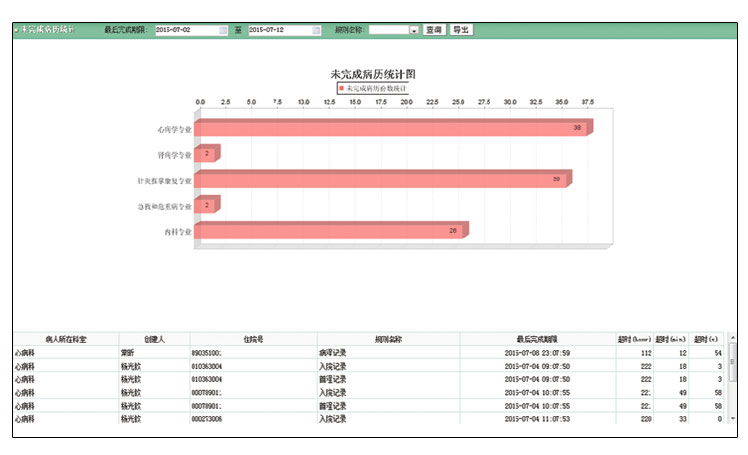The height and width of the screenshot is (455, 748).
Task: Click the small 肾病学专业 bar with value 2
Action: click(205, 155)
